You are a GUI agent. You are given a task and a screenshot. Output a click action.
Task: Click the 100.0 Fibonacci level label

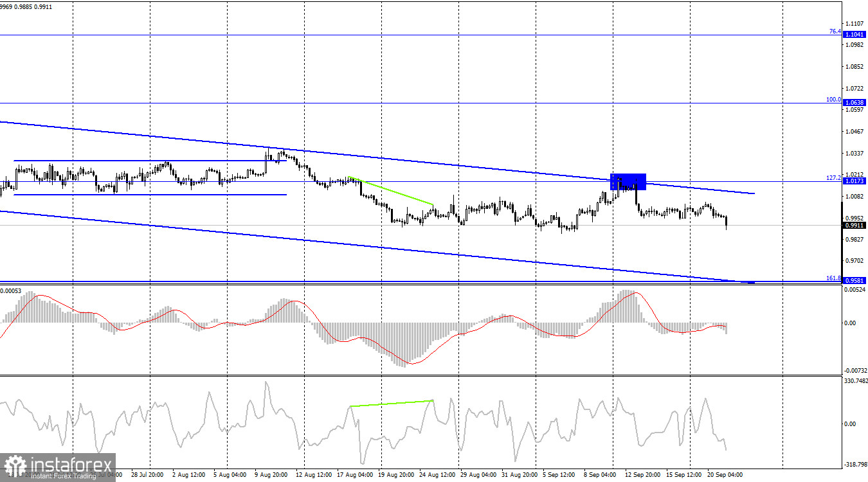[833, 99]
